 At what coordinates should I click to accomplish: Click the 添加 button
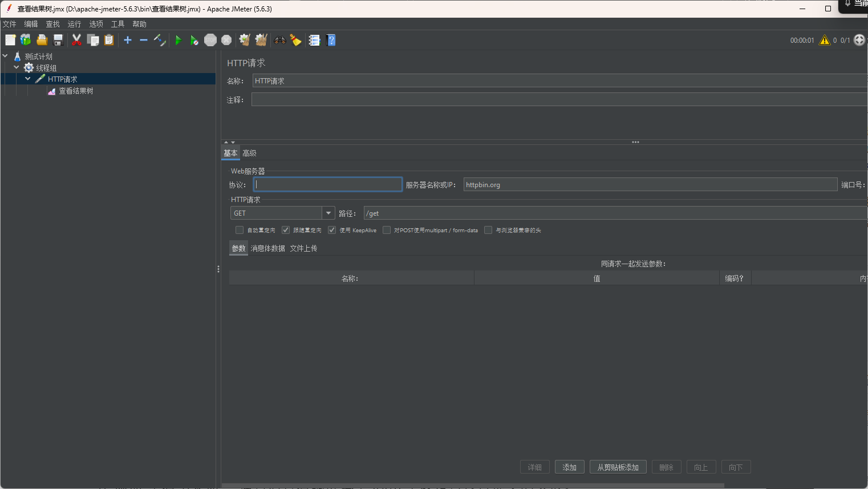(570, 467)
